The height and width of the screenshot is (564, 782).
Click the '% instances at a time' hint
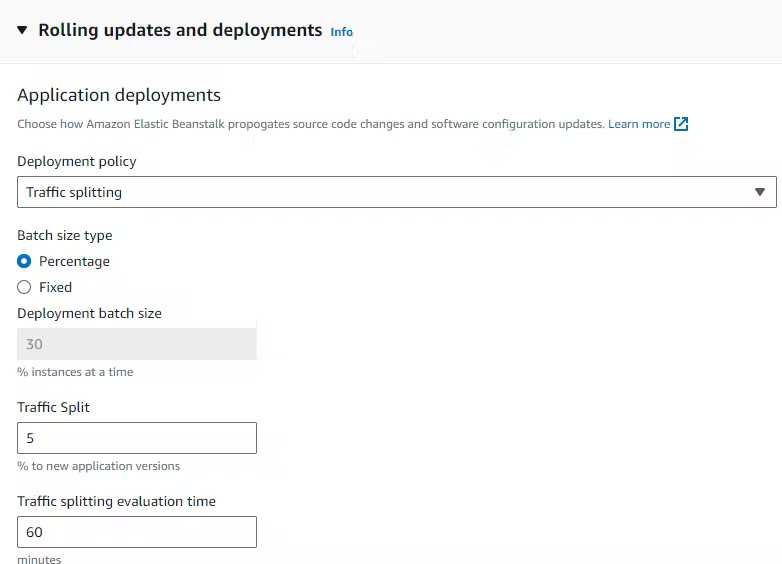[75, 372]
